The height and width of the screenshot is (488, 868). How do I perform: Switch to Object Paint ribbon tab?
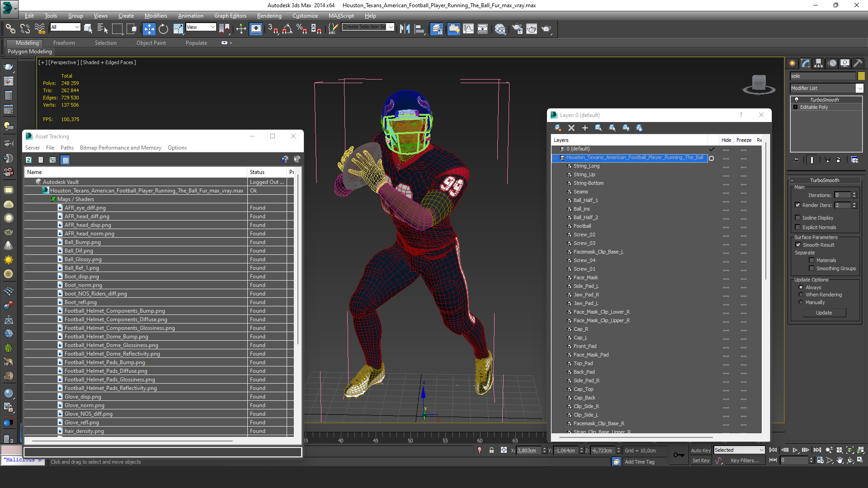coord(151,43)
